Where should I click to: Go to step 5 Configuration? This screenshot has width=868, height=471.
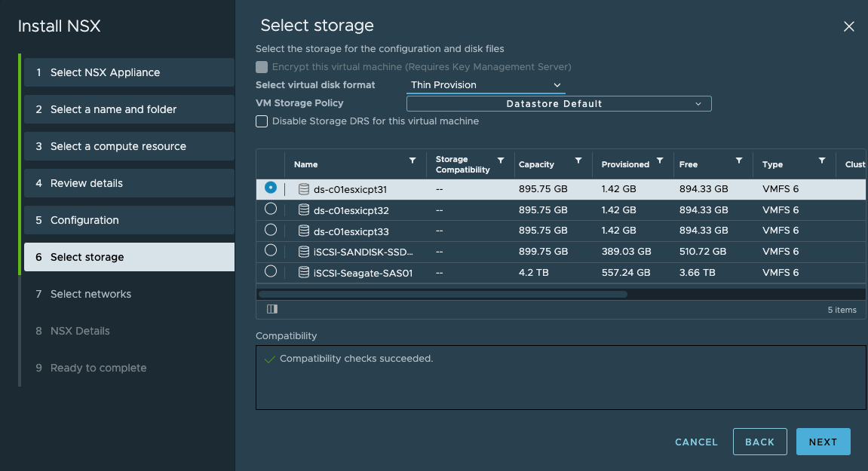point(129,220)
